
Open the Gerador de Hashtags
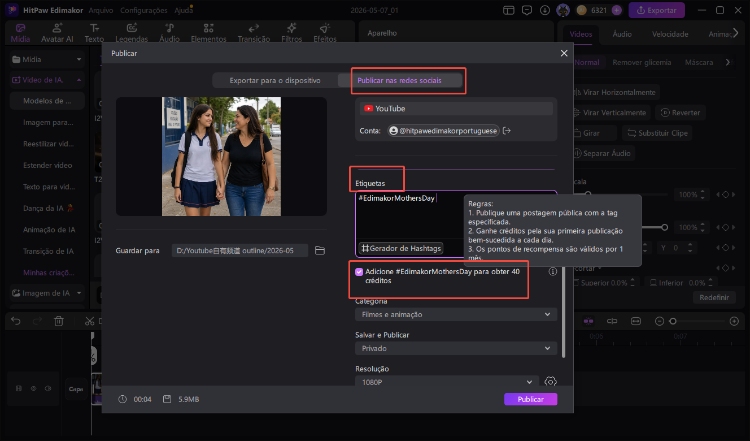pos(401,248)
